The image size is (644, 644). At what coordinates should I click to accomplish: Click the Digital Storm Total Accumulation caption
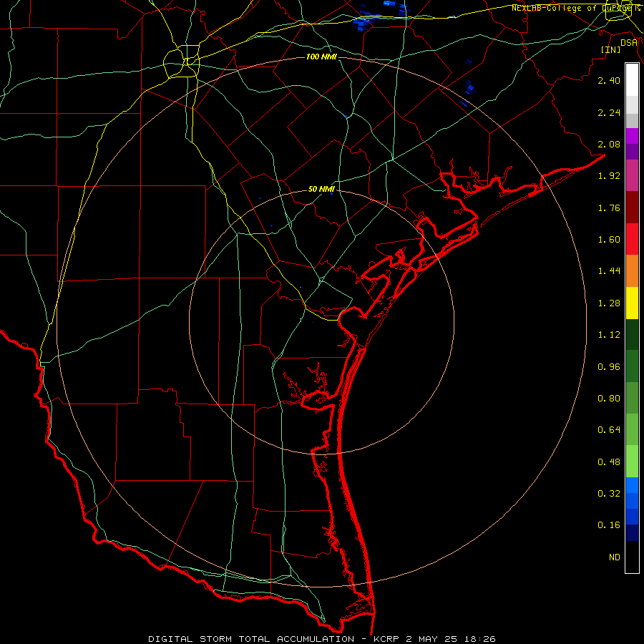click(321, 639)
